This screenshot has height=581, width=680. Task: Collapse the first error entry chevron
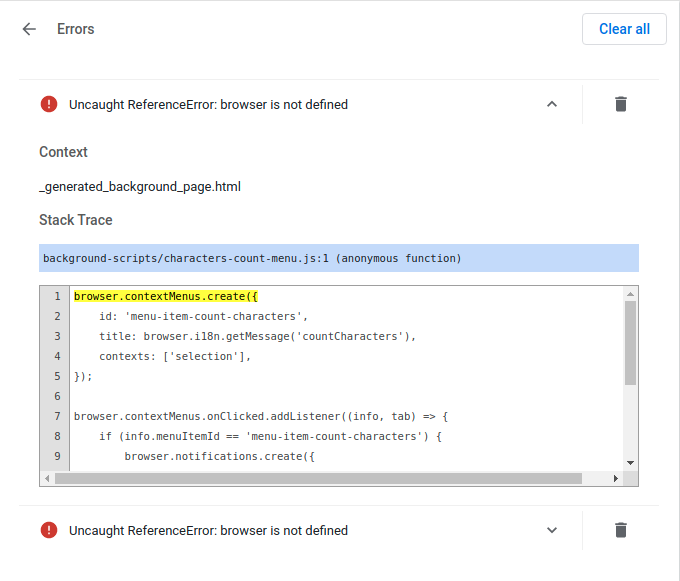click(552, 104)
